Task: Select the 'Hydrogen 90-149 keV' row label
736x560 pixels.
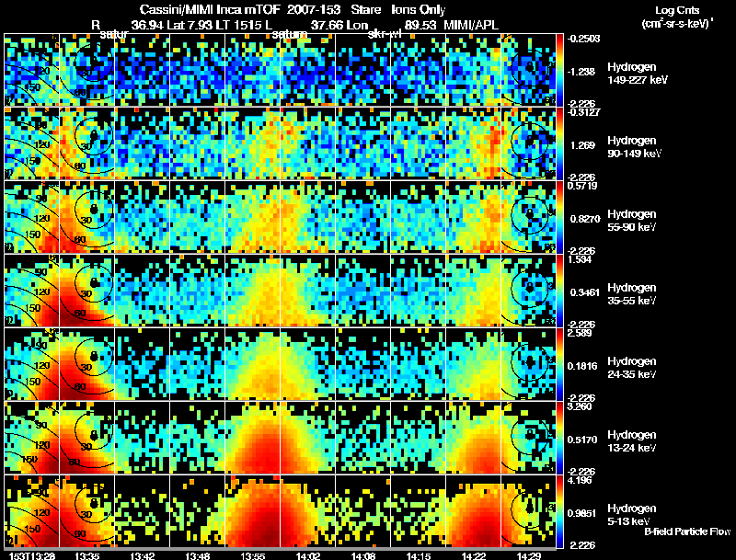Action: pos(634,147)
